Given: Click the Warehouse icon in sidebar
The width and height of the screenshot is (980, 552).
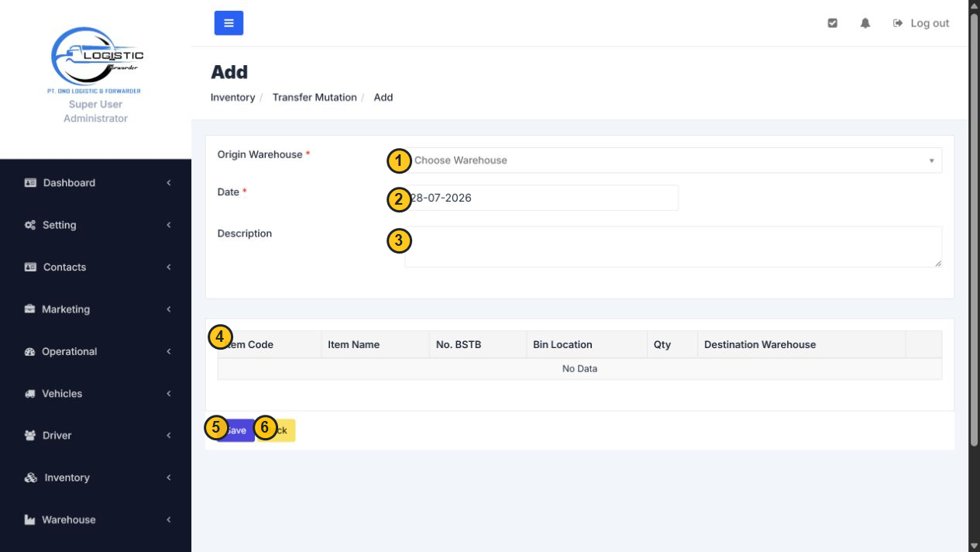Looking at the screenshot, I should tap(30, 519).
